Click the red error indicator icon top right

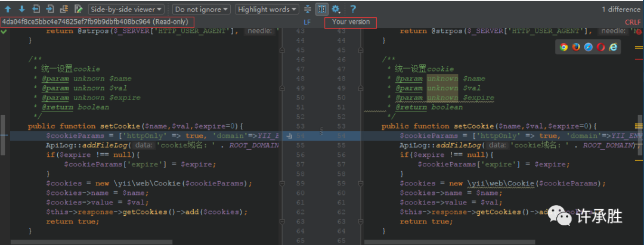click(x=639, y=32)
